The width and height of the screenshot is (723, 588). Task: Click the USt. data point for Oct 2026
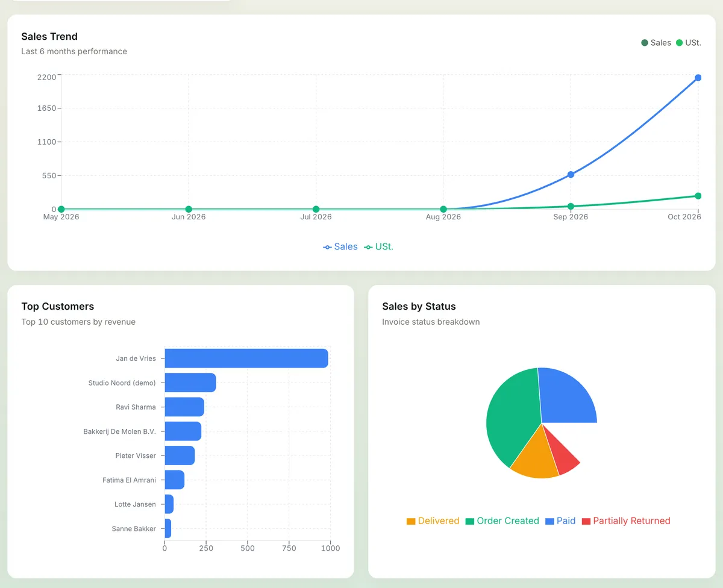(x=698, y=196)
